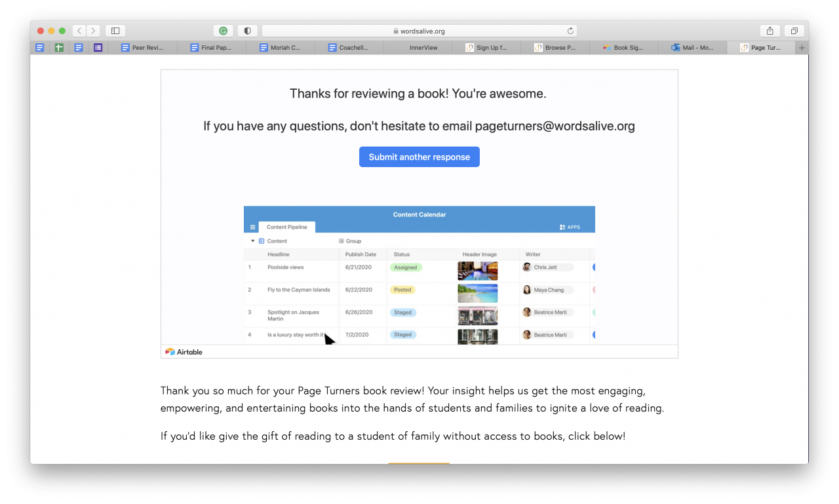Screen dimensions: 839x504
Task: Click writer Chris Jett
Action: coord(548,267)
